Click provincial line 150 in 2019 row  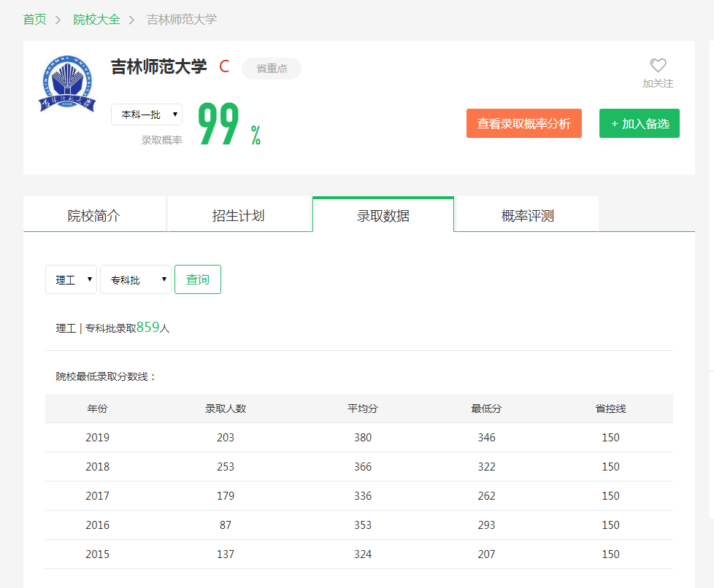(x=610, y=438)
